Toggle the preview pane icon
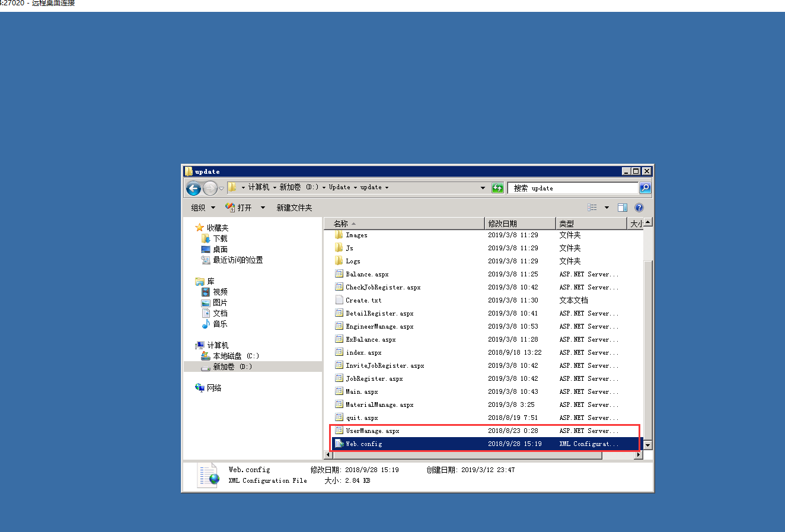 coord(622,208)
